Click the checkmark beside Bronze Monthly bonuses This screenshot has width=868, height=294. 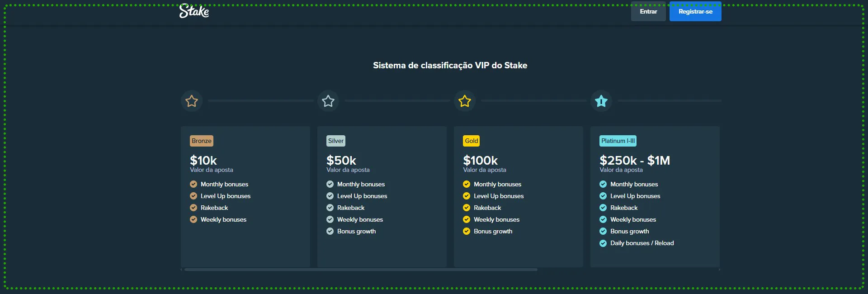(193, 184)
